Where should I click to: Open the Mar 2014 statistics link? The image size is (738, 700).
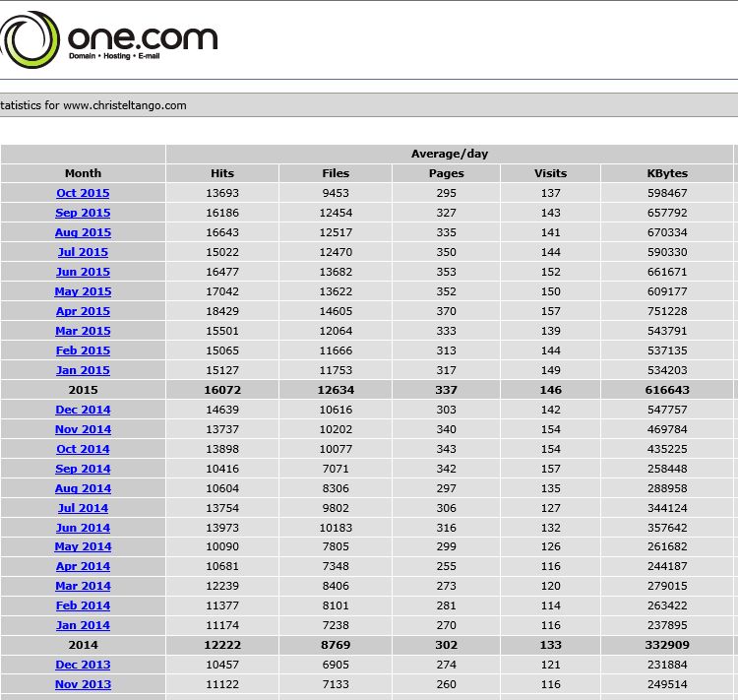[x=83, y=587]
